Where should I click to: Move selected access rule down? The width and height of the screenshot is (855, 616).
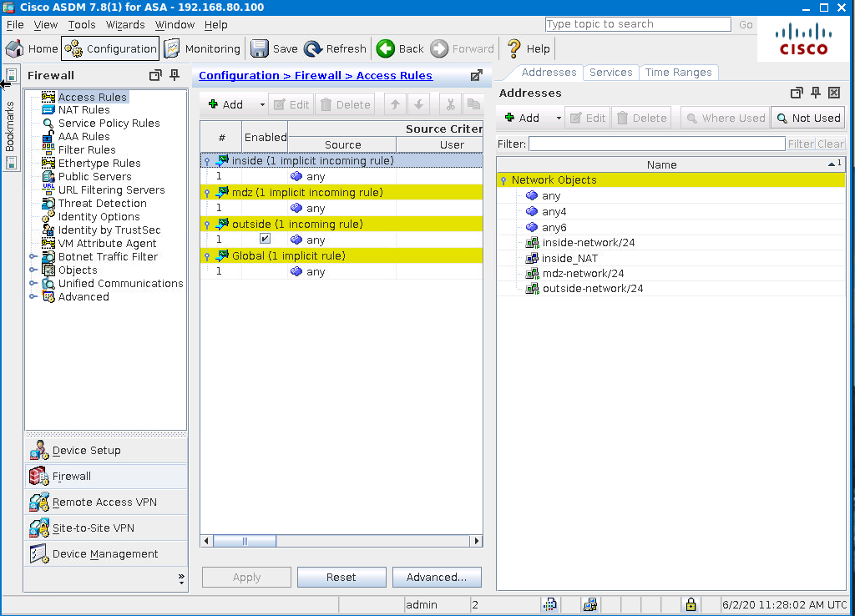click(419, 104)
